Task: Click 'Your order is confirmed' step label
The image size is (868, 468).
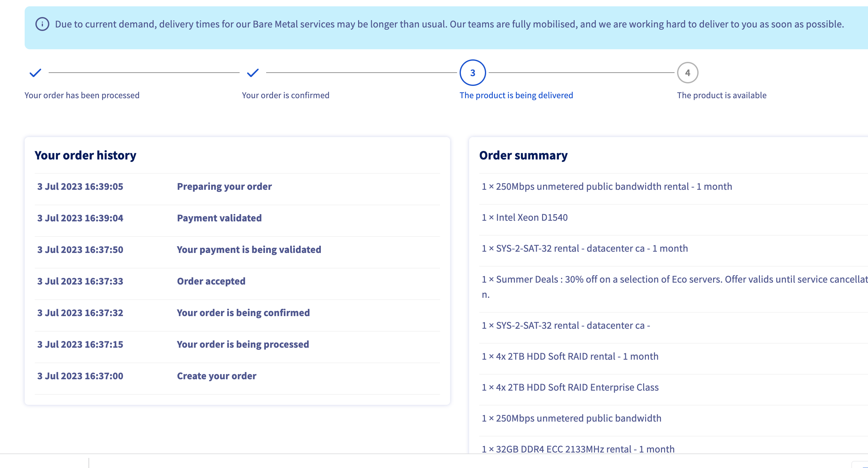Action: [x=286, y=95]
